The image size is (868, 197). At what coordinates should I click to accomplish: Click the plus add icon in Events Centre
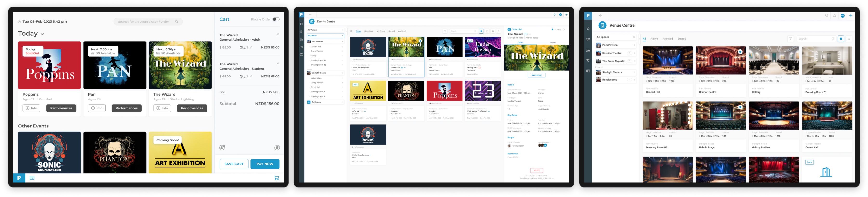(567, 15)
